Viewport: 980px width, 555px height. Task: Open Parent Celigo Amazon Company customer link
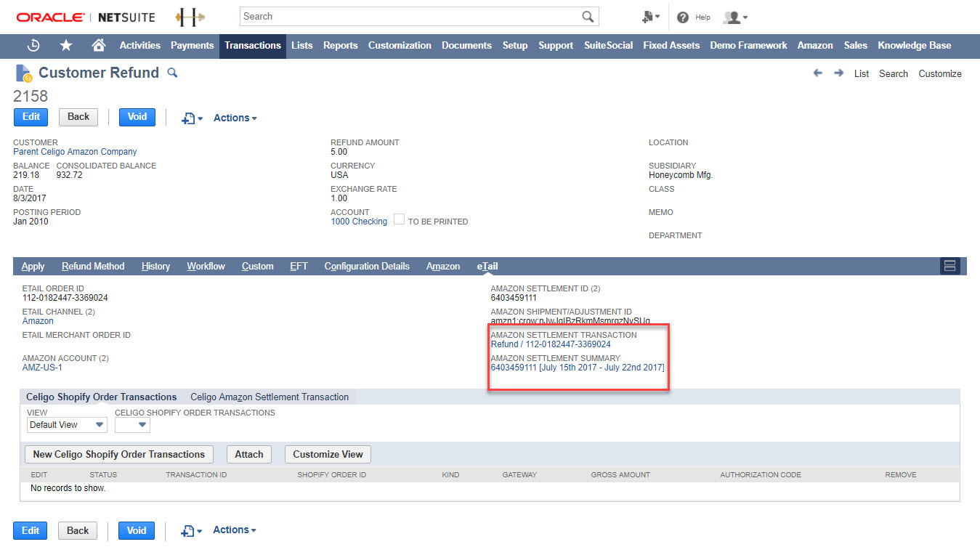tap(75, 152)
